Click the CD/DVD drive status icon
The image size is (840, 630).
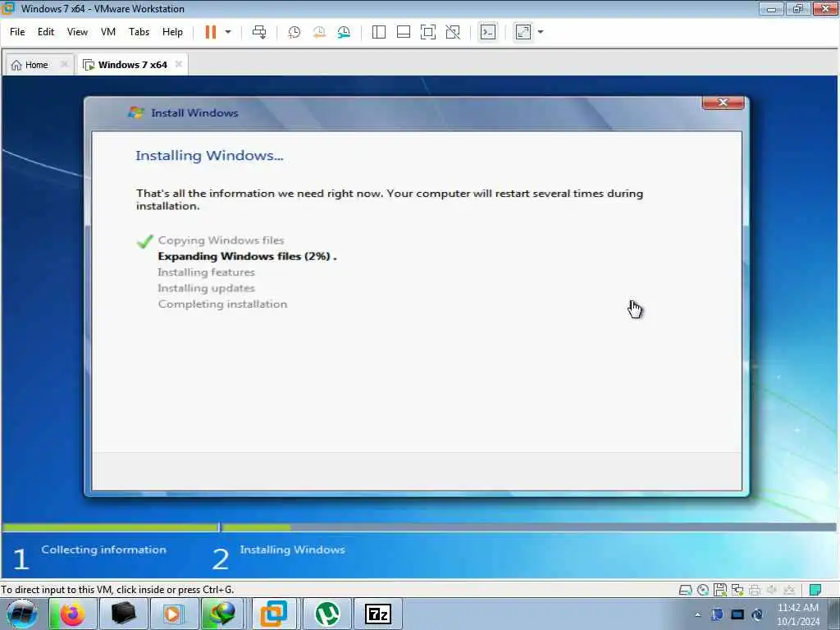click(x=703, y=591)
